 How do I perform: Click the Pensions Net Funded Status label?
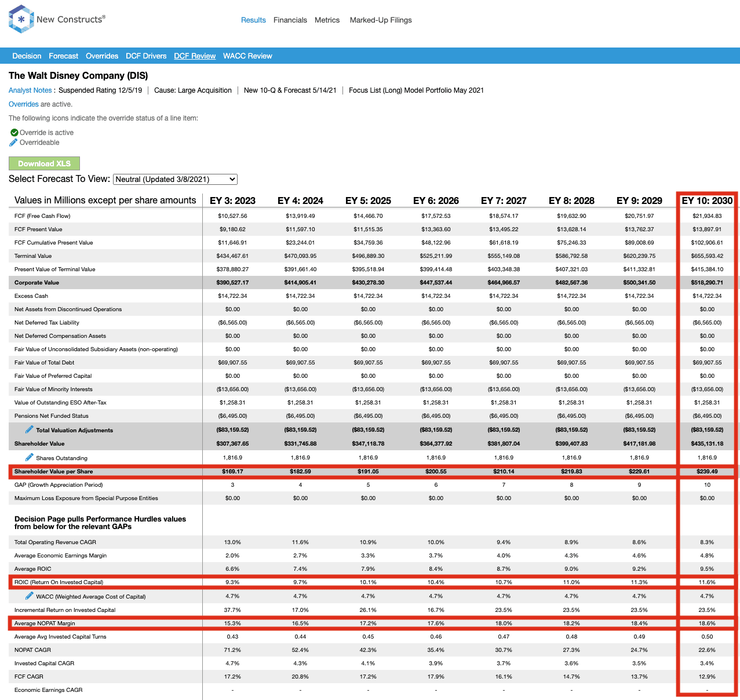[x=52, y=416]
